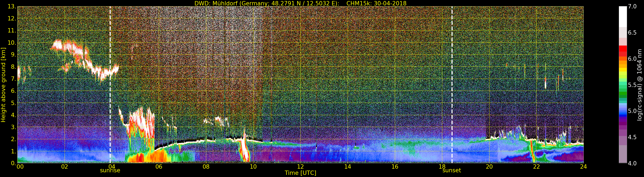Screen dimensions: 644x177
Task: Click the 7 km tick on the height axis
Action: [13, 79]
